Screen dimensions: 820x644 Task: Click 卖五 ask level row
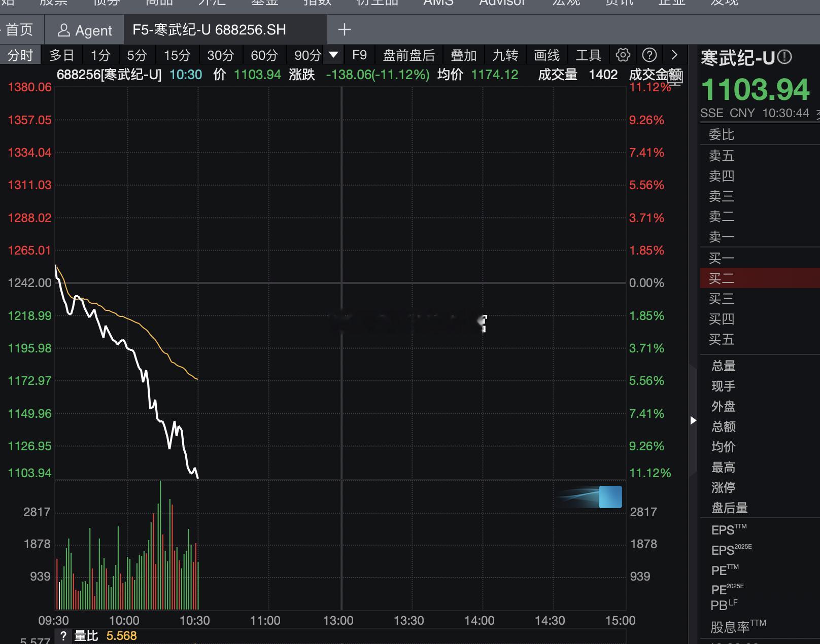point(760,156)
